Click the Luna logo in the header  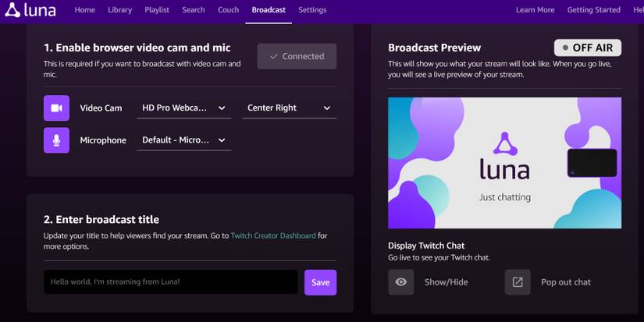pyautogui.click(x=30, y=10)
